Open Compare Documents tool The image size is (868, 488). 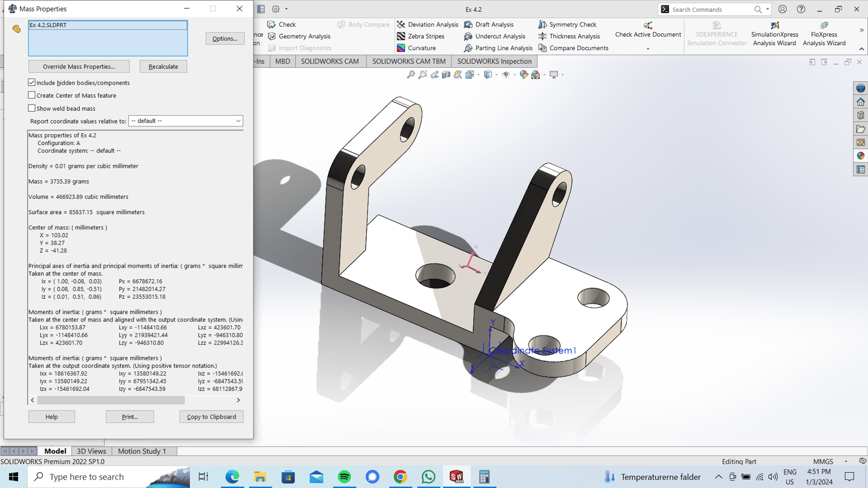[573, 48]
